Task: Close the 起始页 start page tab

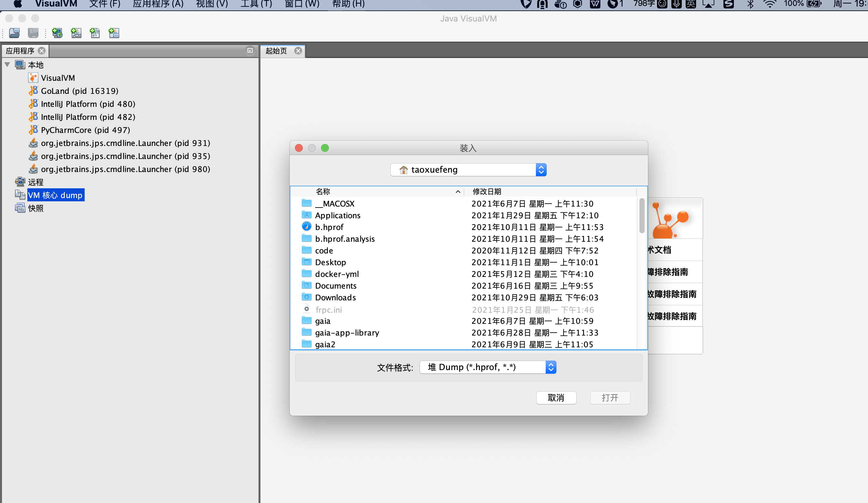Action: tap(298, 51)
